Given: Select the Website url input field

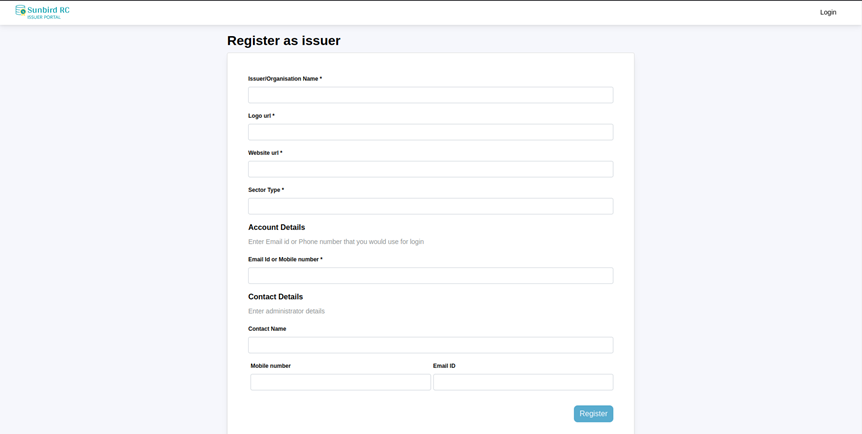Looking at the screenshot, I should tap(430, 169).
